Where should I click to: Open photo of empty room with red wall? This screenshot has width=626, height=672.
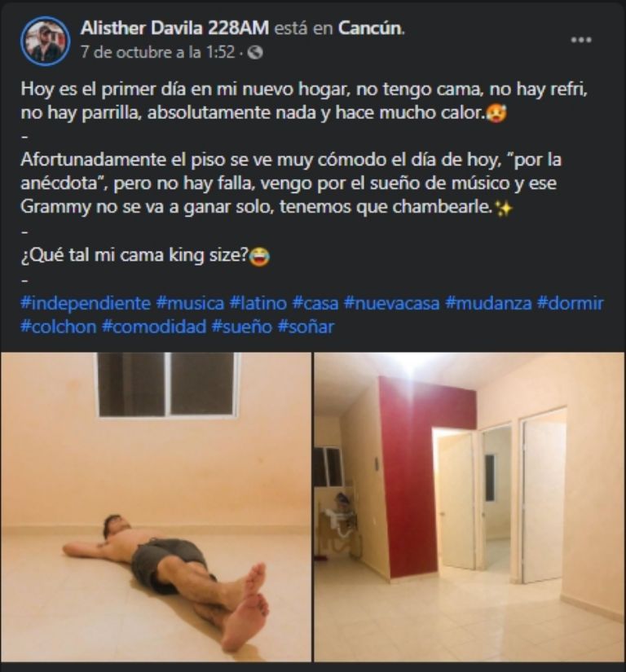tap(470, 507)
